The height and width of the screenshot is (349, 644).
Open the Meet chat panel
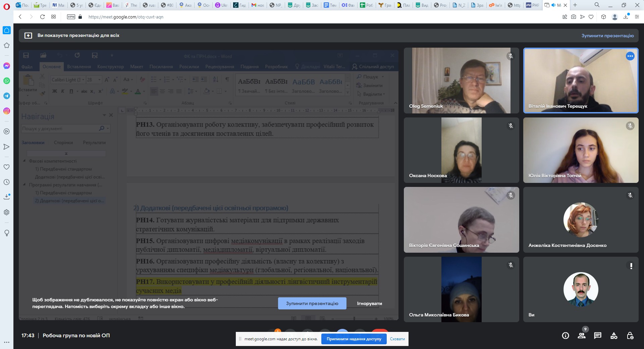pos(598,336)
